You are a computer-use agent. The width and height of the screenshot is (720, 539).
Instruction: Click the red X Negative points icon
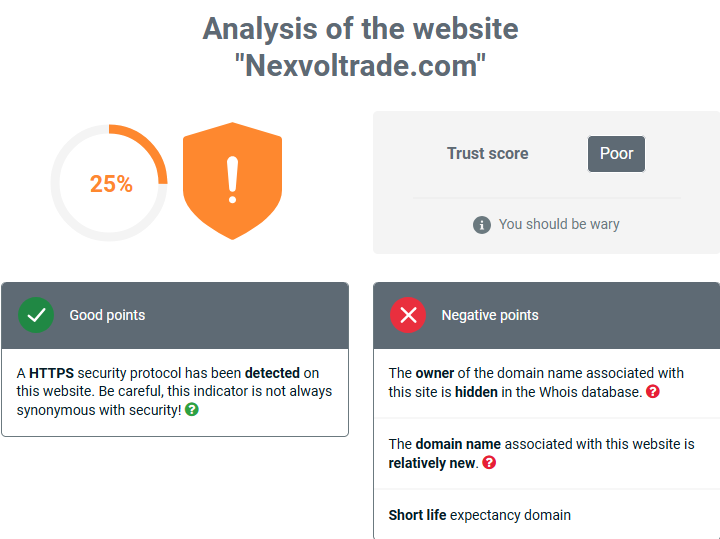click(x=408, y=315)
